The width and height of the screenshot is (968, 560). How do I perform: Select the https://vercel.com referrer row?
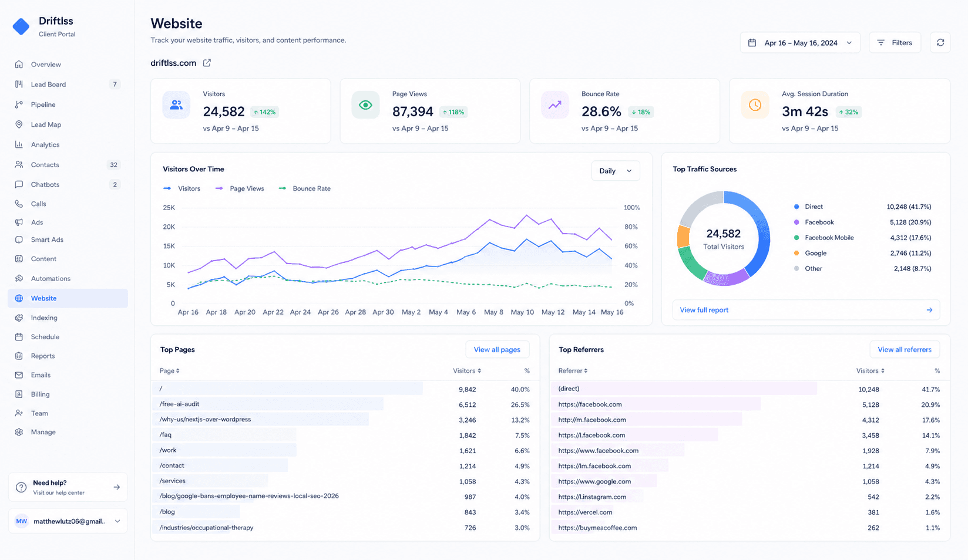pos(749,512)
